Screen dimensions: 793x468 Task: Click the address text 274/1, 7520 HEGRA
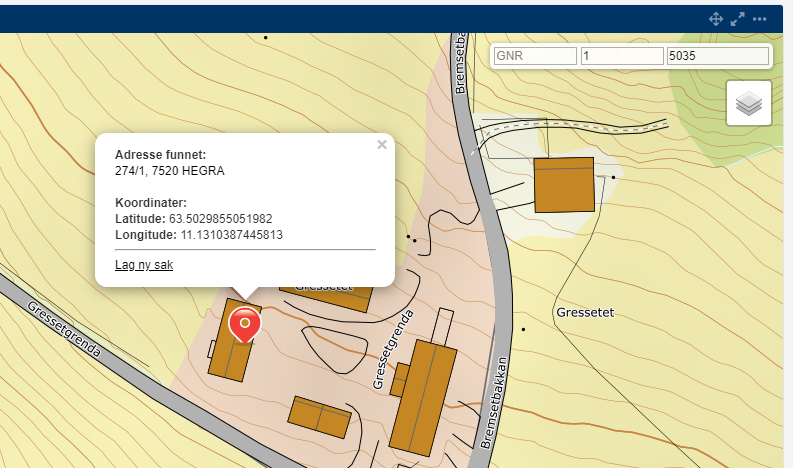170,171
